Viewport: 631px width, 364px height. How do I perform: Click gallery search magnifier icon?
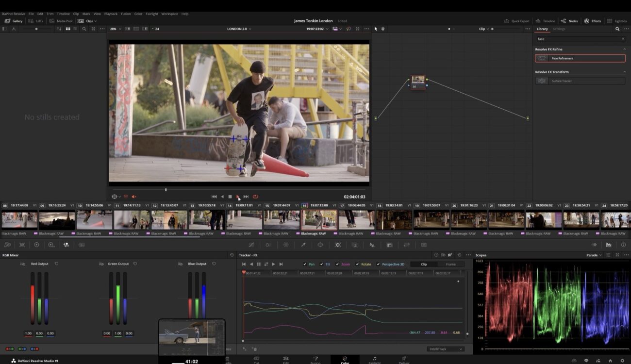[84, 29]
